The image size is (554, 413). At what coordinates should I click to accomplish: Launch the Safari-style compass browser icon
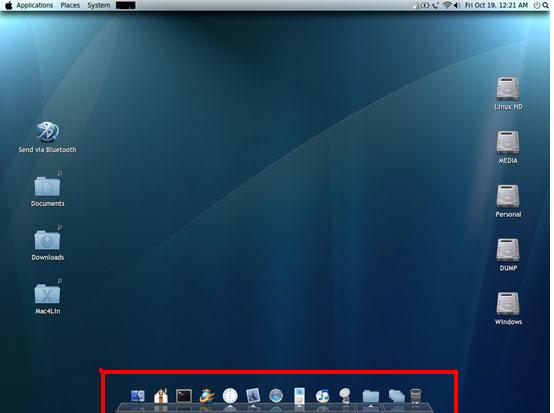pyautogui.click(x=276, y=396)
